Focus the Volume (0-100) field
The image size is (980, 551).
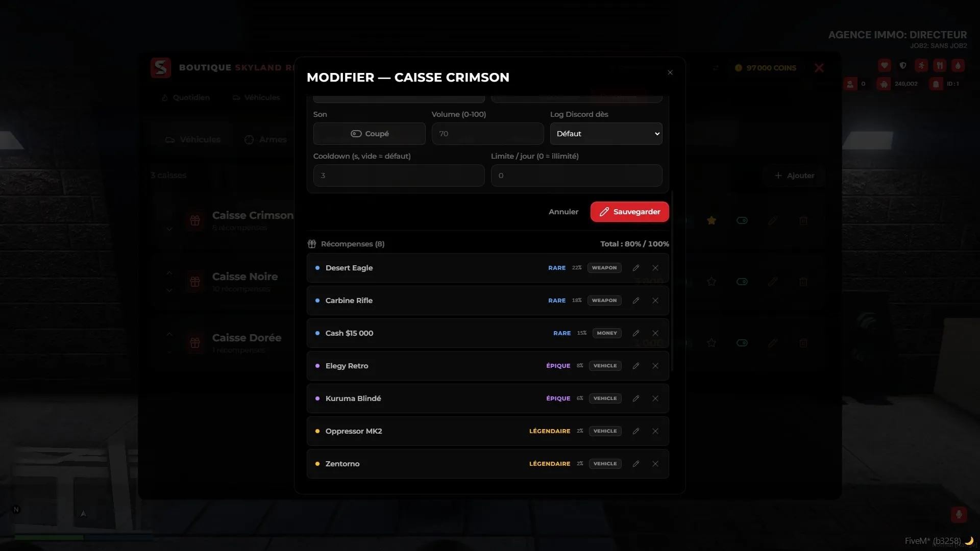point(488,134)
